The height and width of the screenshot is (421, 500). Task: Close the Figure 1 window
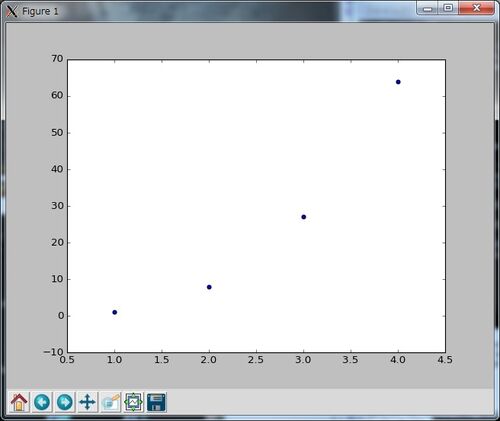point(477,8)
